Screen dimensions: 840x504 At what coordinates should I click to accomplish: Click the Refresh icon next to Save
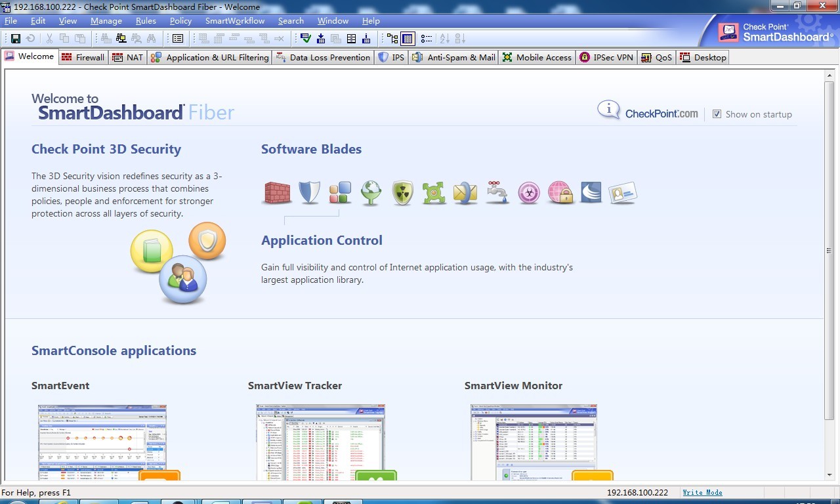coord(30,39)
